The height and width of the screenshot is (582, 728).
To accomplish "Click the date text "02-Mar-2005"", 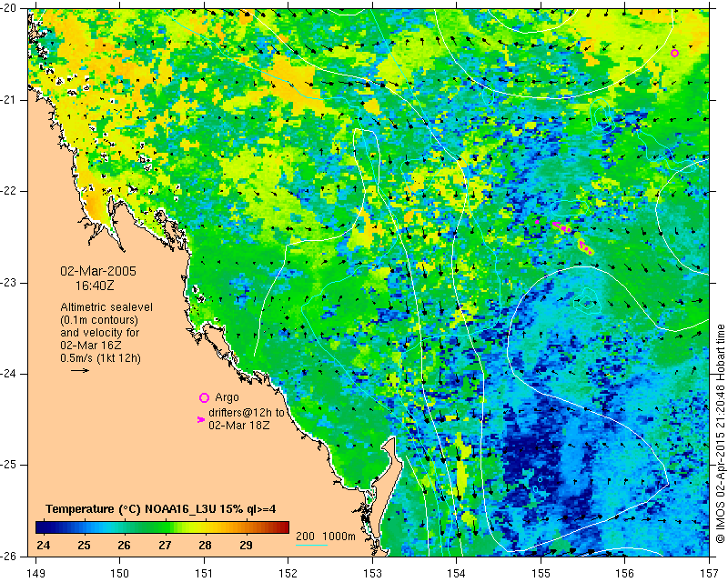I will tap(98, 271).
